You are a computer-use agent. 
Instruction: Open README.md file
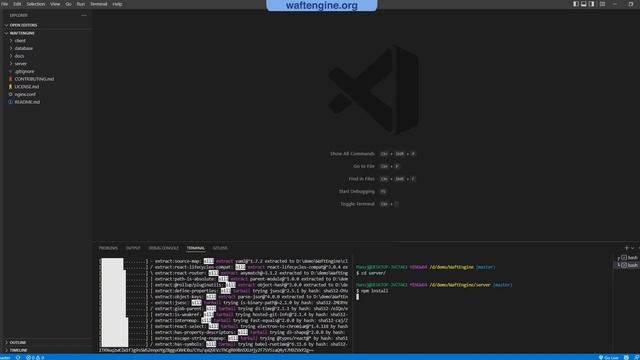click(27, 102)
